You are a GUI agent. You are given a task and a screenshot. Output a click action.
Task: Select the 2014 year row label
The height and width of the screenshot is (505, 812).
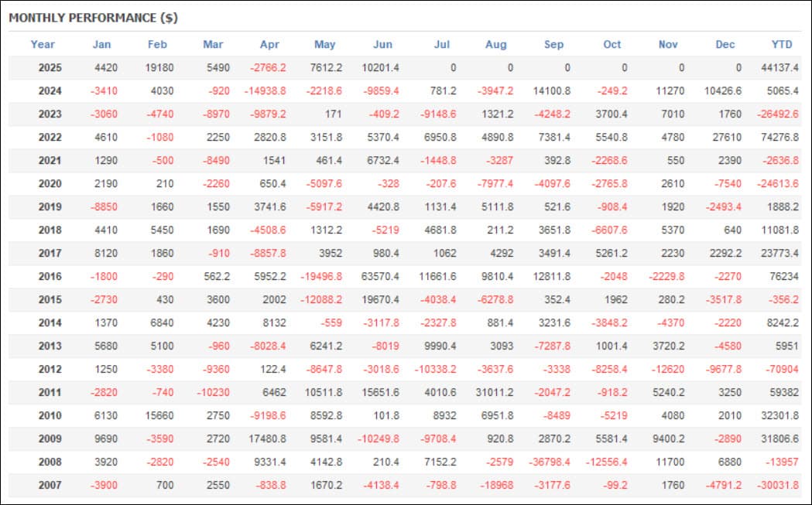pos(50,322)
